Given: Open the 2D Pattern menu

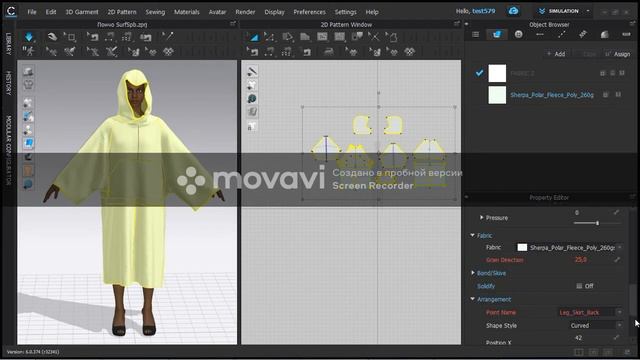Looking at the screenshot, I should coord(122,12).
